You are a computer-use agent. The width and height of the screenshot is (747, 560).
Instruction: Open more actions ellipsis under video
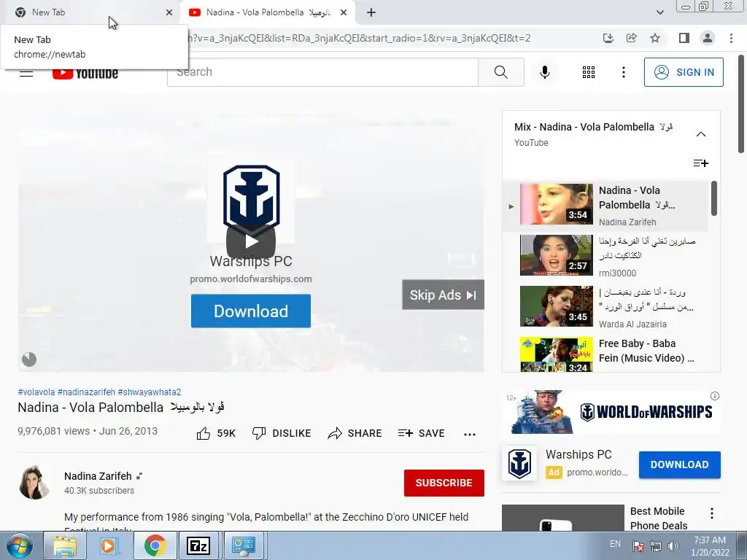pyautogui.click(x=470, y=434)
